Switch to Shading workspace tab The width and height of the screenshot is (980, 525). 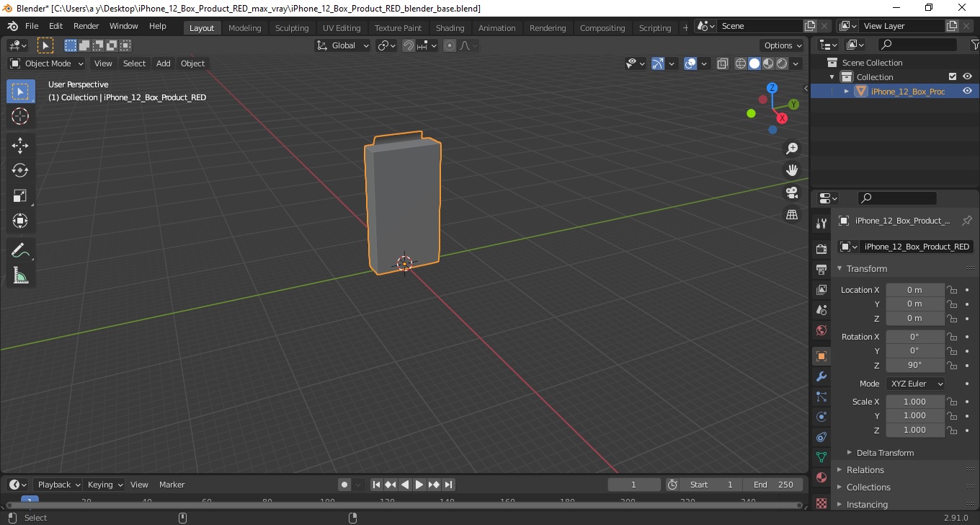tap(450, 28)
